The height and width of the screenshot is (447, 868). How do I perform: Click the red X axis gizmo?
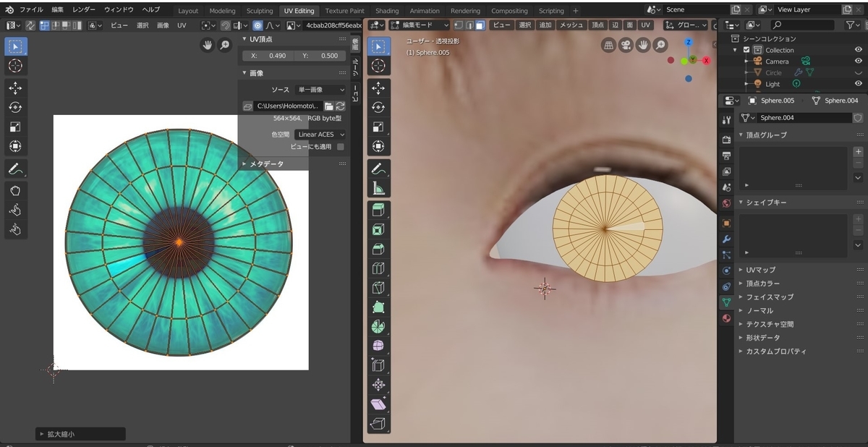click(x=706, y=61)
